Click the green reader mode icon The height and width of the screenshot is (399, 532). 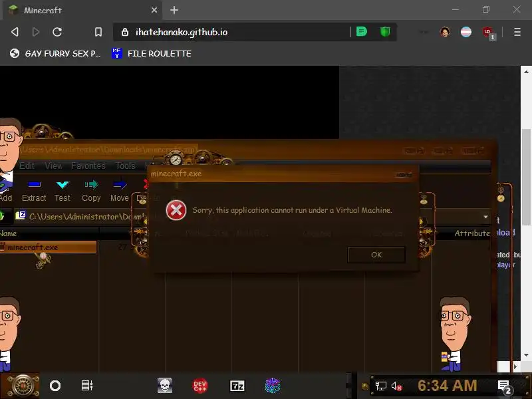(362, 32)
